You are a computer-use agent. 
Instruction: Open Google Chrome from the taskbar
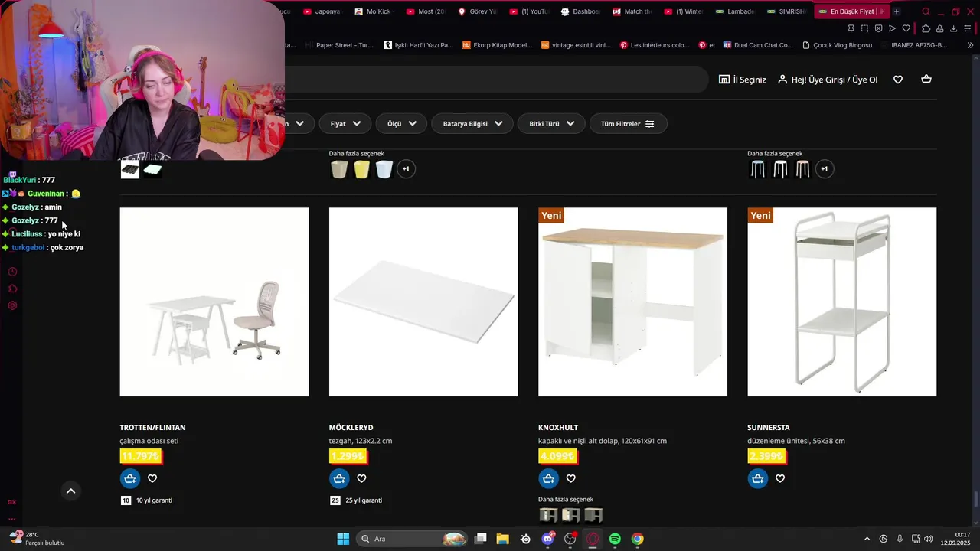(x=638, y=539)
